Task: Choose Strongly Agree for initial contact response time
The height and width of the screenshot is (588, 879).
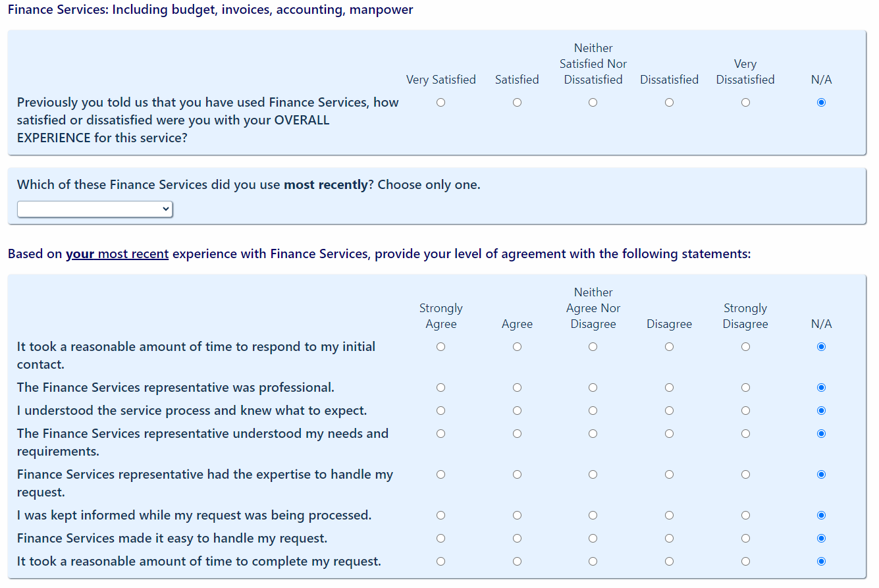Action: pos(440,347)
